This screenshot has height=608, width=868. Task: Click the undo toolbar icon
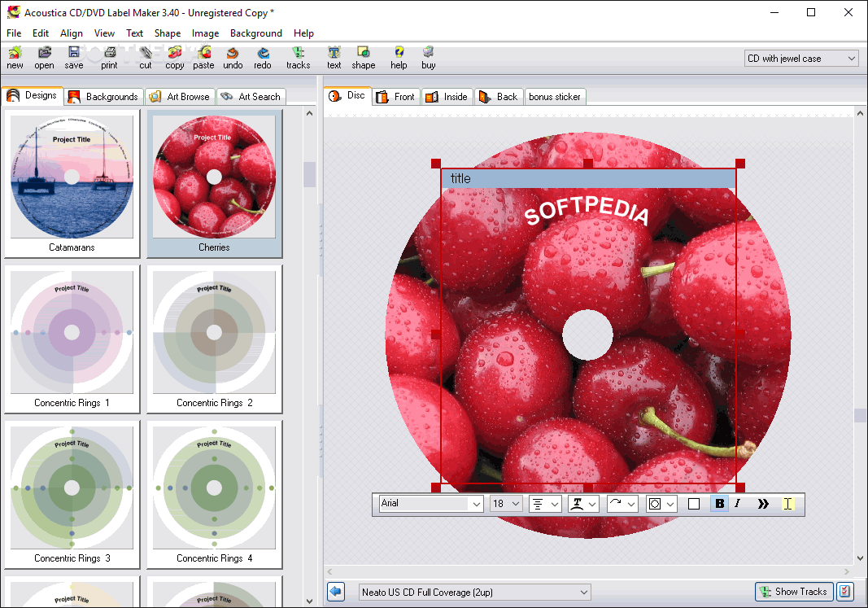coord(233,58)
